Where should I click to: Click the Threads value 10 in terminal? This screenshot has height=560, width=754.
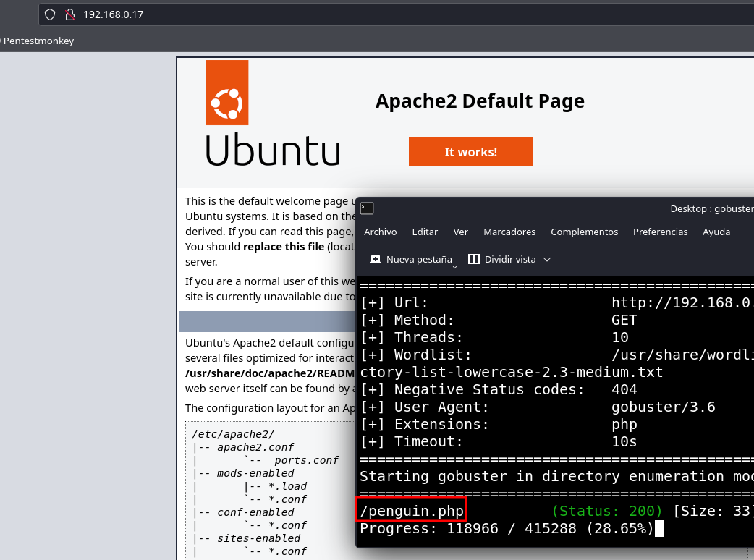[620, 337]
